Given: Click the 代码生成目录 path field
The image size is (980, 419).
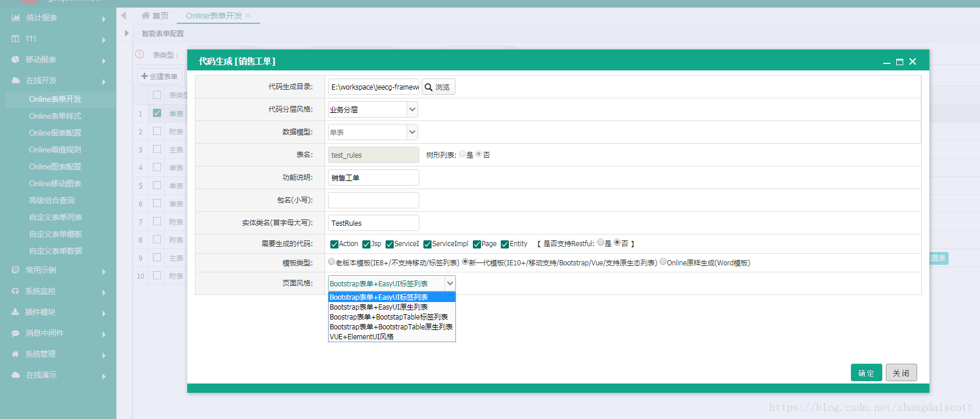Looking at the screenshot, I should [x=373, y=87].
